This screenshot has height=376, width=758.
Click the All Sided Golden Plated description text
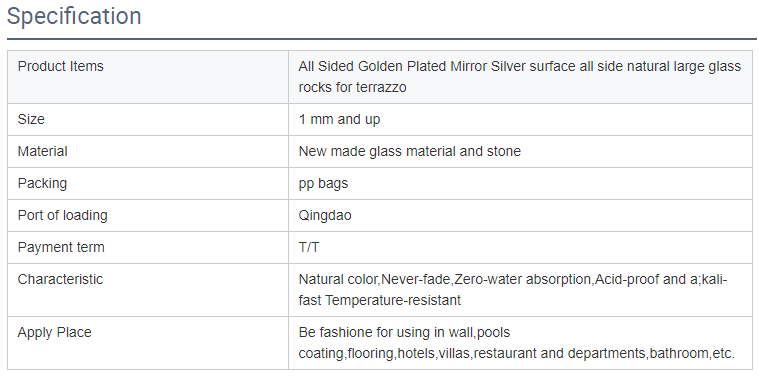(x=520, y=77)
